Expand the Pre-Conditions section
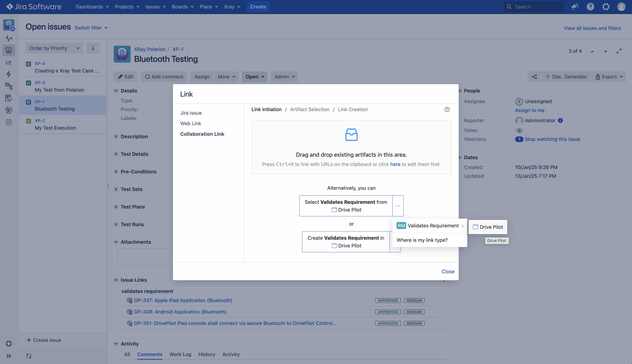This screenshot has height=364, width=632. click(x=116, y=171)
